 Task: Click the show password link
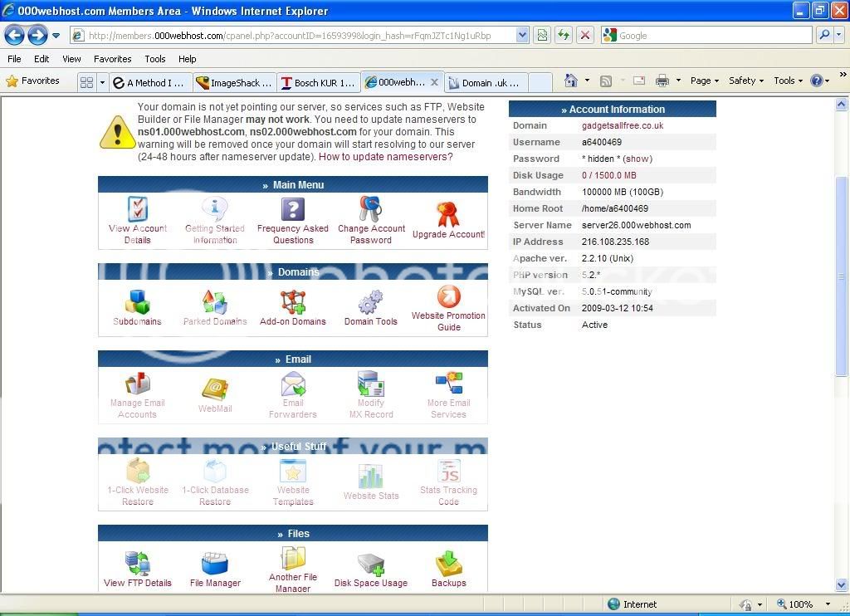pos(637,159)
